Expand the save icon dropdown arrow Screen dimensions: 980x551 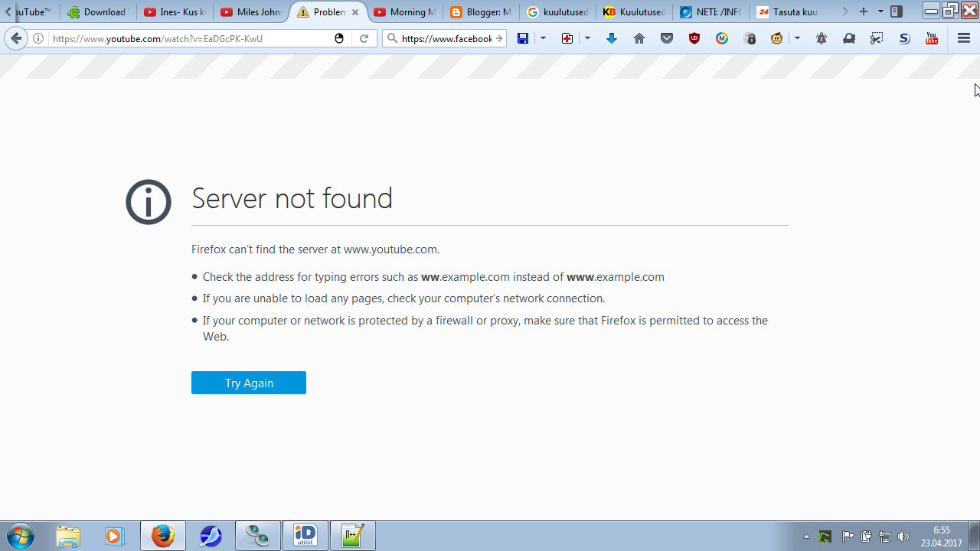click(x=543, y=38)
